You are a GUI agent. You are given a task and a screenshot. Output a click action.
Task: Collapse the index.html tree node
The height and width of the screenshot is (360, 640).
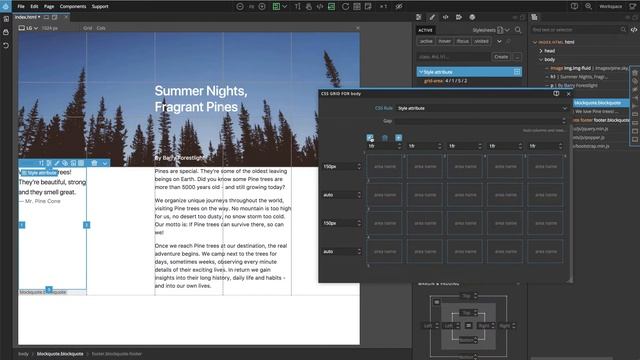[x=535, y=42]
